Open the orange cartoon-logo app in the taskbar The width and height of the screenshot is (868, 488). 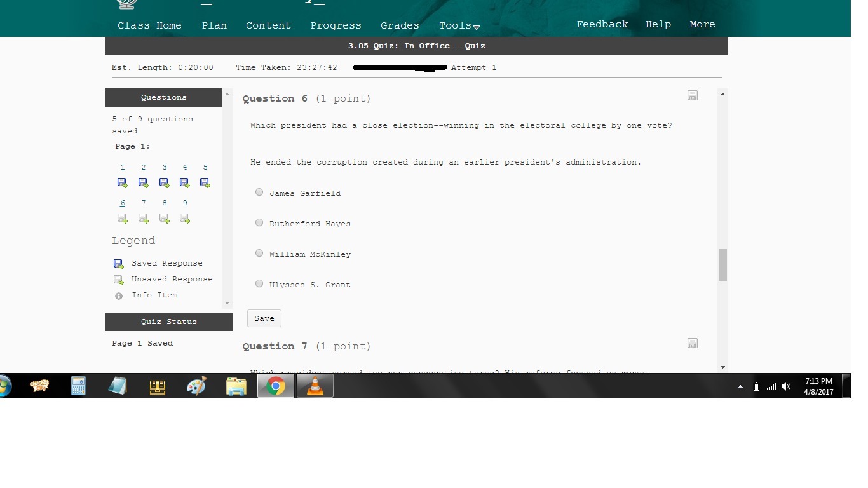[x=39, y=386]
